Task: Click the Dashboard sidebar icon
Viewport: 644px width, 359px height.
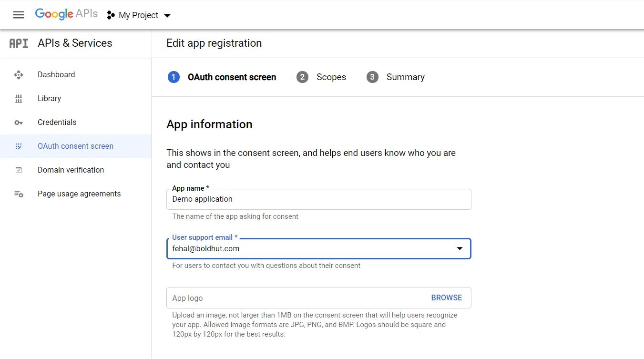Action: pos(19,74)
